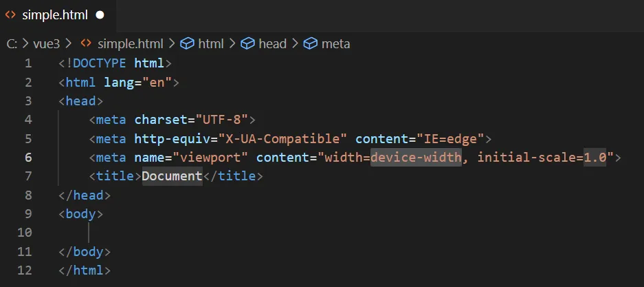This screenshot has height=287, width=644.
Task: Click the highlighted "device-width" value
Action: 416,157
